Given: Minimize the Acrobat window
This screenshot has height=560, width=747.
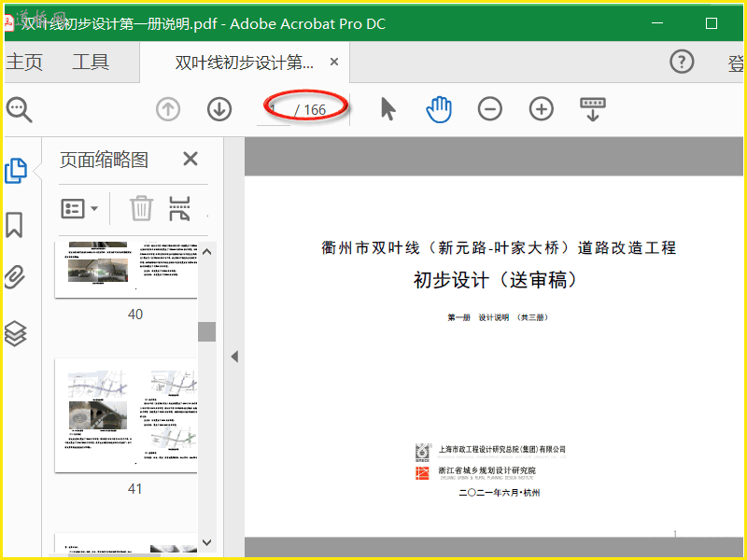Looking at the screenshot, I should [x=657, y=23].
